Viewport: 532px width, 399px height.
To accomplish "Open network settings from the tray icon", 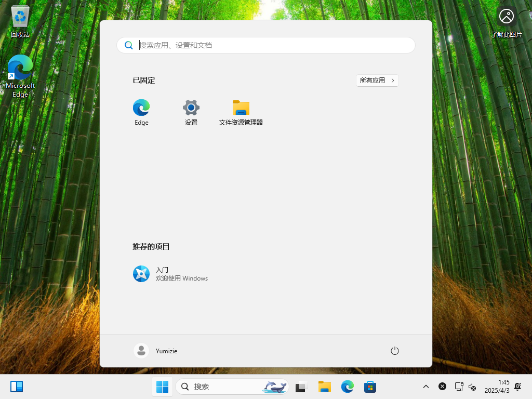I will tap(459, 387).
